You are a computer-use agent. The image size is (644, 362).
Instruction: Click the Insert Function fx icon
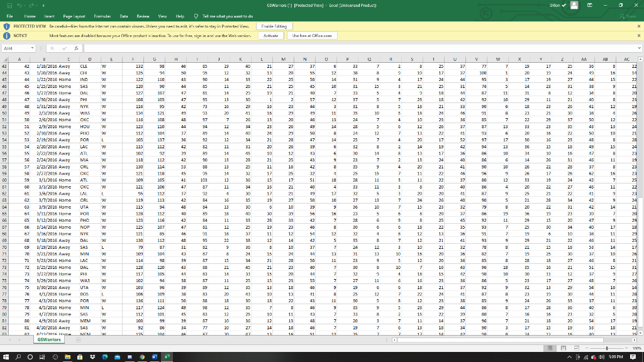click(76, 48)
